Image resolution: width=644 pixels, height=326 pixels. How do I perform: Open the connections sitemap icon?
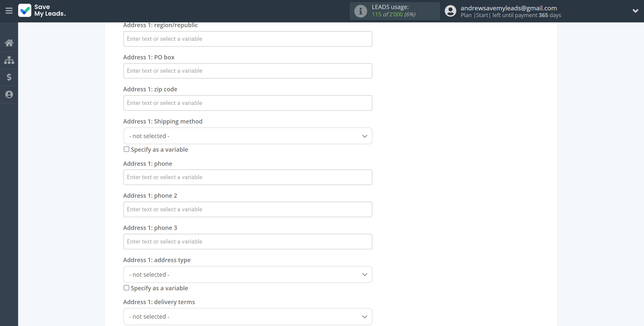[x=9, y=60]
